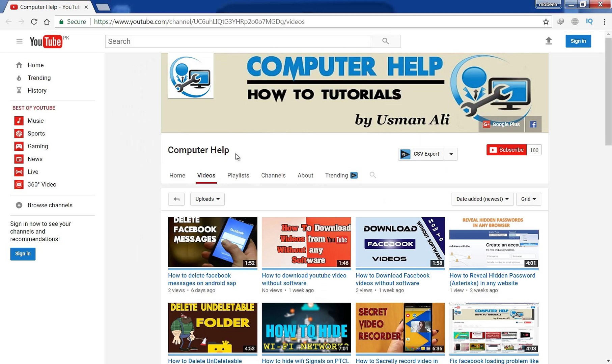The width and height of the screenshot is (612, 364).
Task: Close the Computer Help browser tab
Action: 86,7
